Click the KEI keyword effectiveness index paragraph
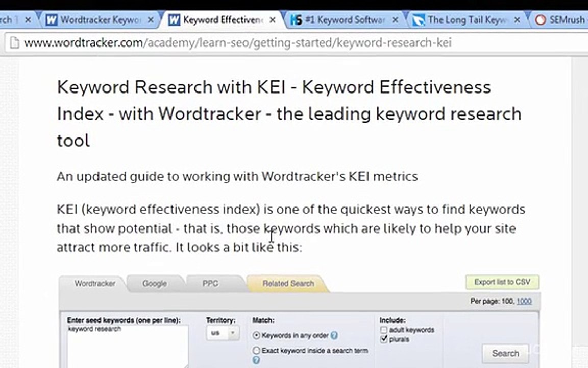 point(291,228)
